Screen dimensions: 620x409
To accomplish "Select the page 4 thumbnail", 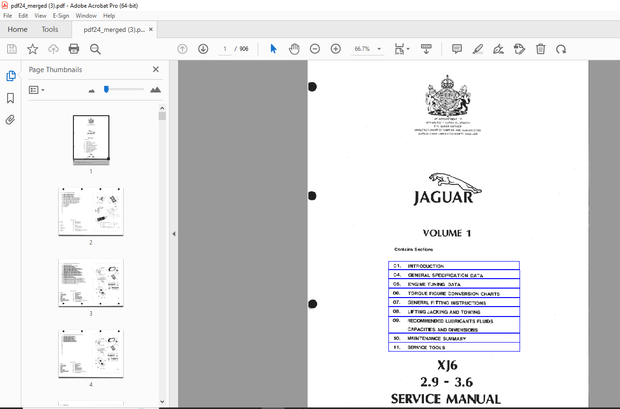I will pos(91,354).
